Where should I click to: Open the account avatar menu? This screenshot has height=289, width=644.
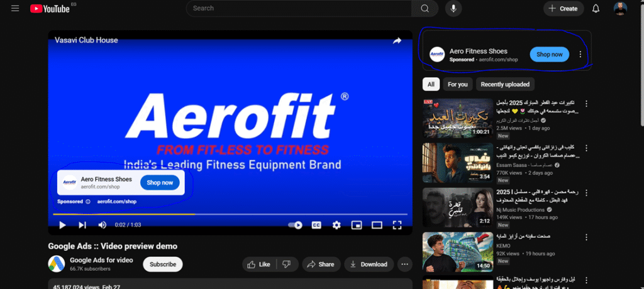pos(620,8)
